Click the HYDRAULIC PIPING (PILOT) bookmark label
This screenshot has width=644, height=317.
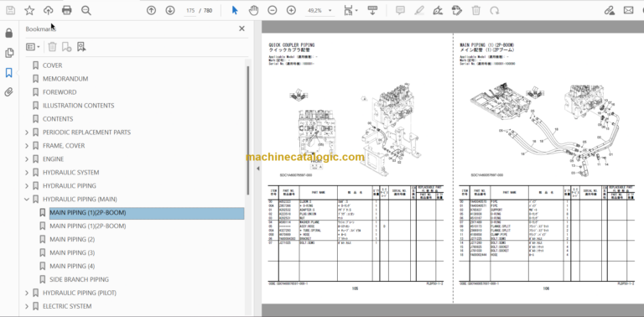click(80, 293)
